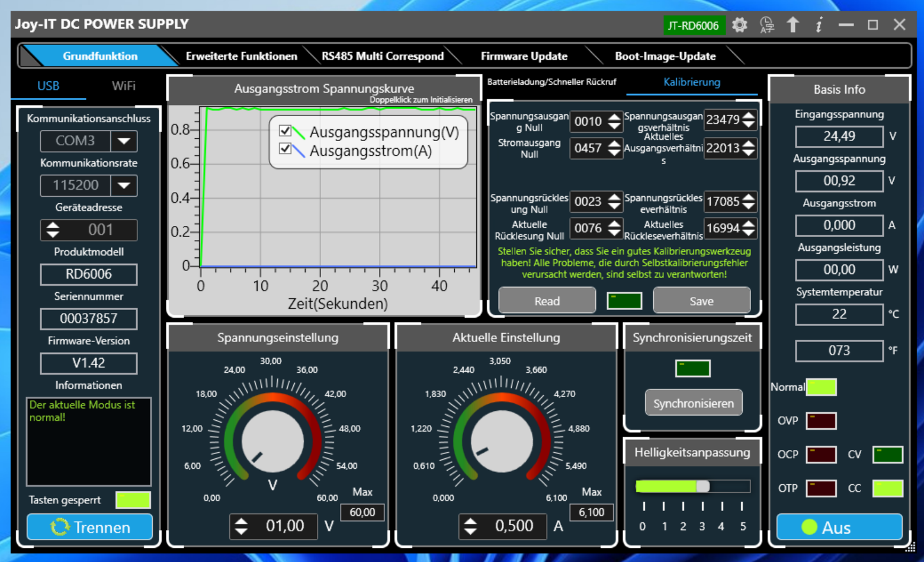Open Batterieladung/Schneller Rückruf tab
The height and width of the screenshot is (562, 924).
pyautogui.click(x=551, y=82)
